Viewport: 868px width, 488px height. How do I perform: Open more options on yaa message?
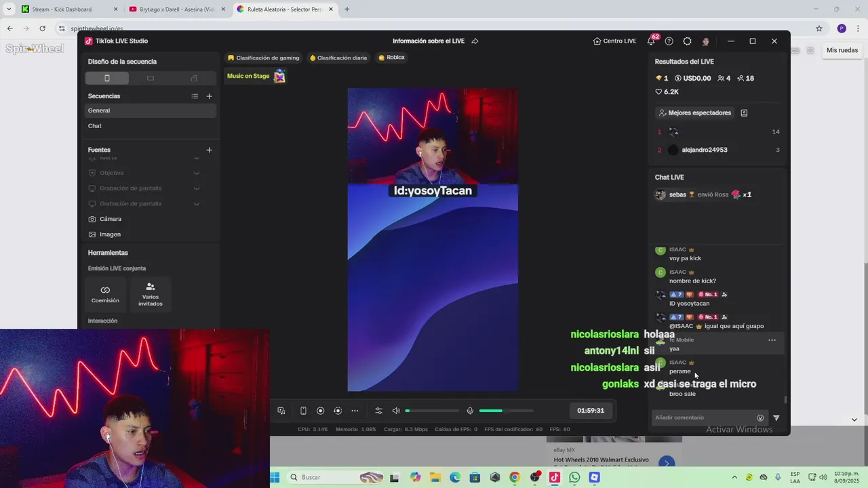772,340
